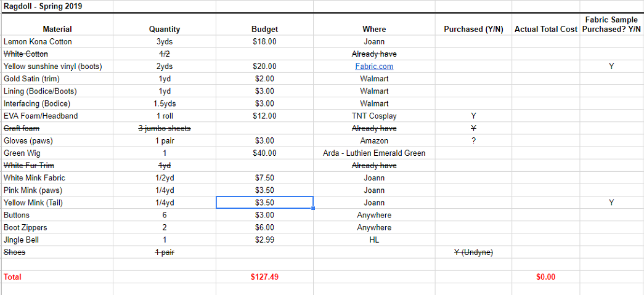Select the struck-through 'Shoes' cell
The height and width of the screenshot is (295, 644).
(x=57, y=253)
